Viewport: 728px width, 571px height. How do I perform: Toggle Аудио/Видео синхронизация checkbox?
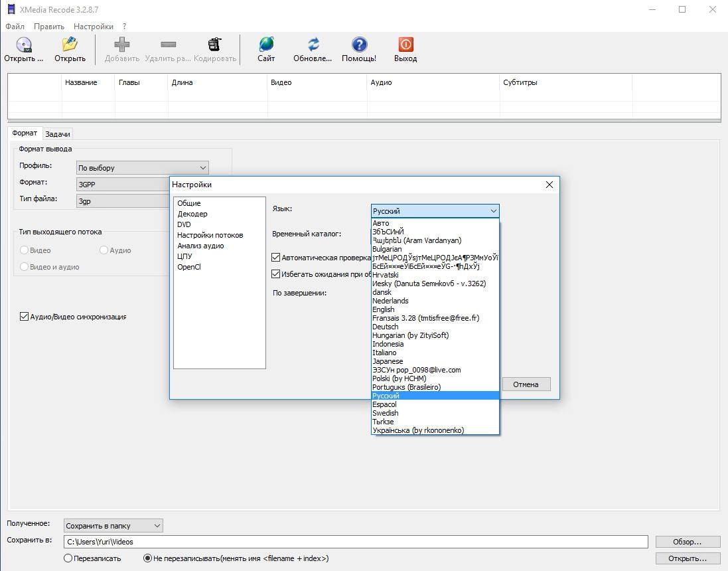tap(24, 317)
